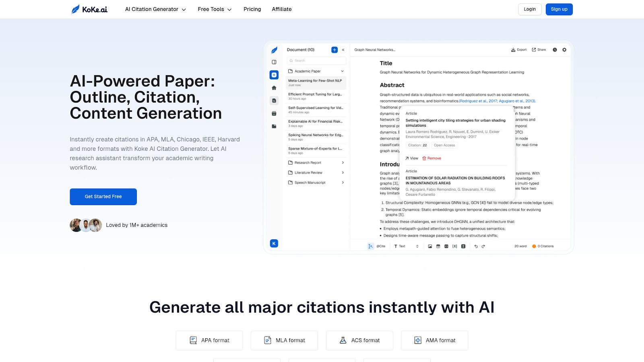Click the home icon in the app sidebar

click(x=274, y=88)
